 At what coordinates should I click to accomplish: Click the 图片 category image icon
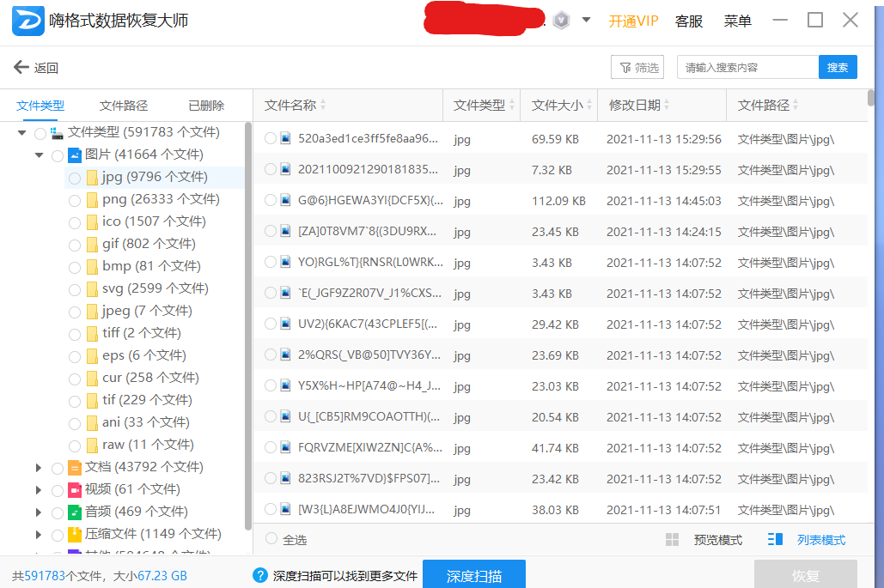coord(75,155)
